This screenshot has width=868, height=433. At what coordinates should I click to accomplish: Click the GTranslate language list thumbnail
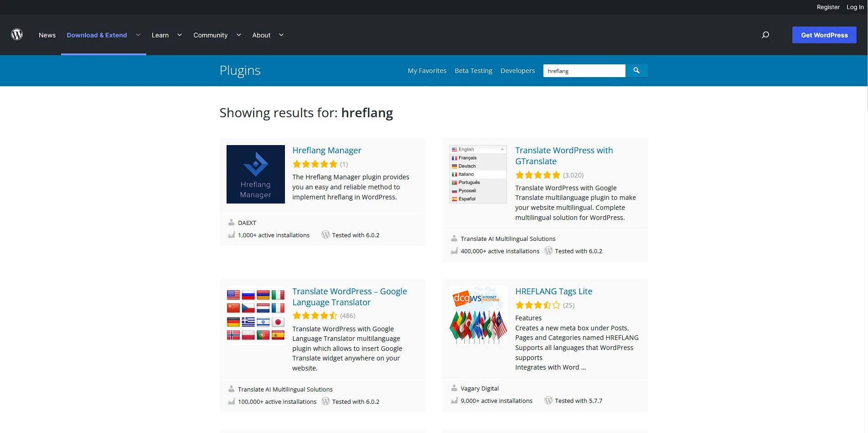478,174
